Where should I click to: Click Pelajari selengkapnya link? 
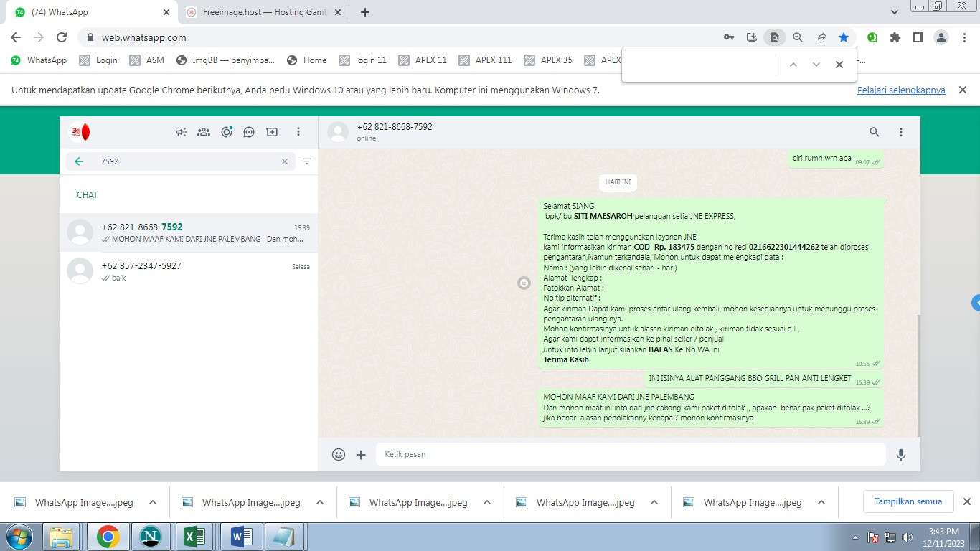tap(901, 90)
